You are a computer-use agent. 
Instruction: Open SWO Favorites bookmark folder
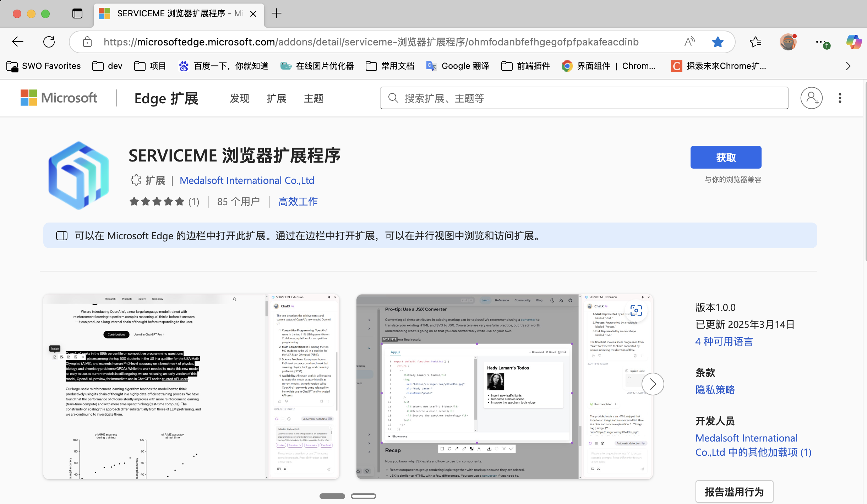point(44,66)
